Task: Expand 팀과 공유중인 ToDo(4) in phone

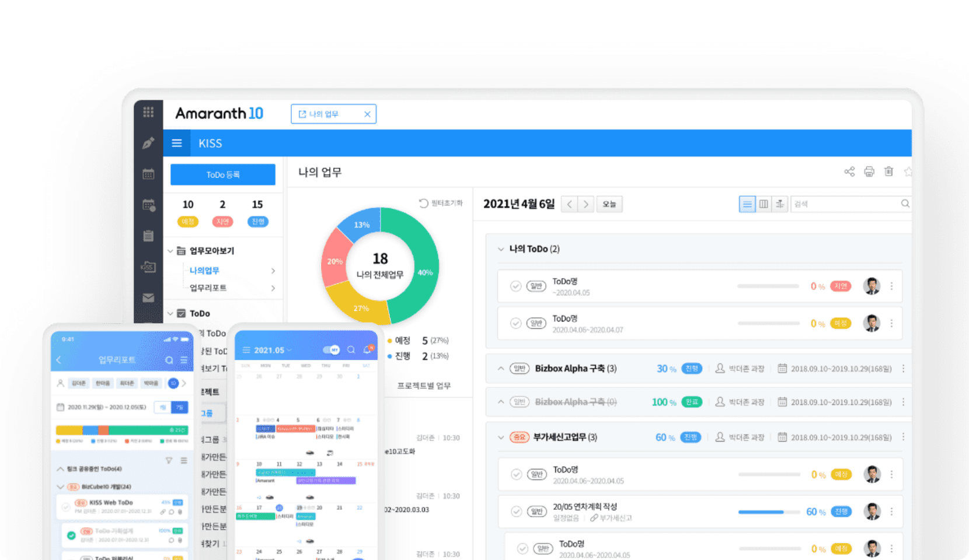Action: click(60, 469)
